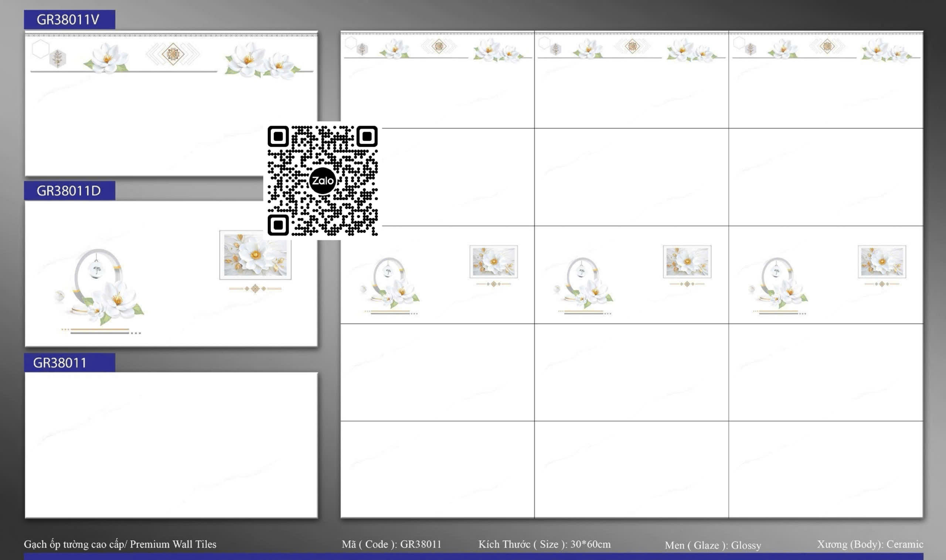Click the GR38011D label tag

click(x=69, y=191)
